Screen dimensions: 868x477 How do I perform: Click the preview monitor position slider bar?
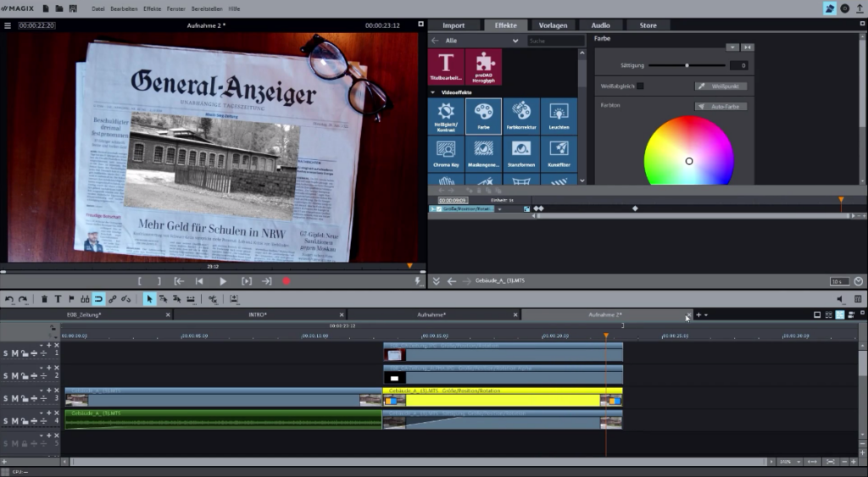213,272
